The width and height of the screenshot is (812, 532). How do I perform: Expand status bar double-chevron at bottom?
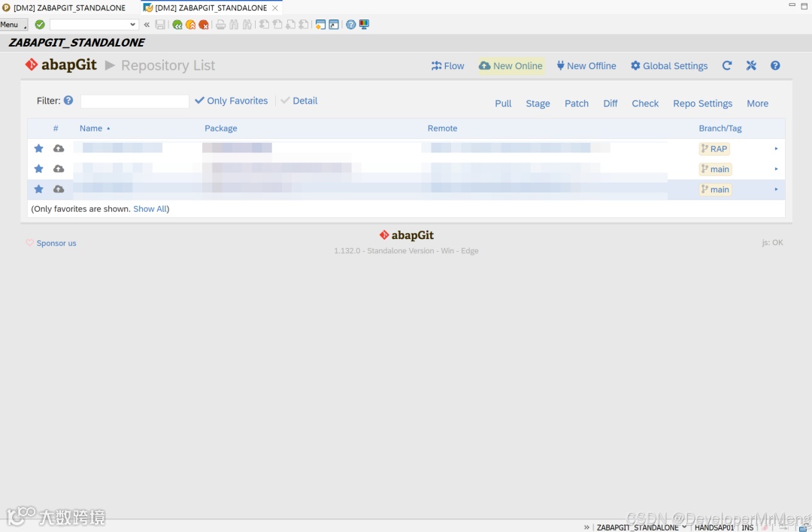pos(586,527)
